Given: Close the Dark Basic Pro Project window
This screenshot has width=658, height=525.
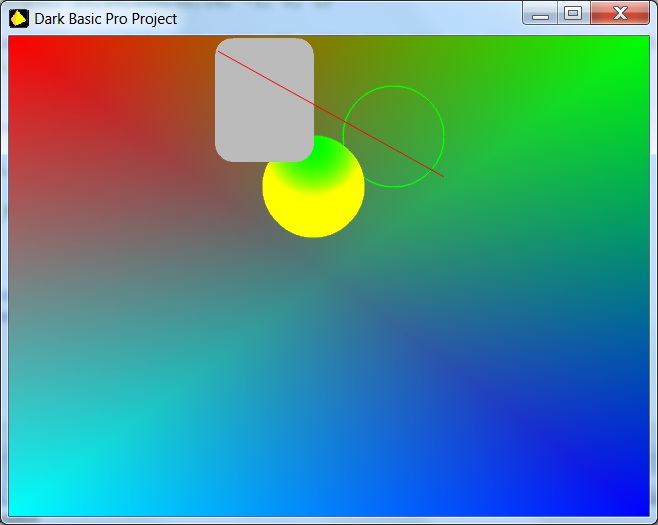Looking at the screenshot, I should click(620, 13).
